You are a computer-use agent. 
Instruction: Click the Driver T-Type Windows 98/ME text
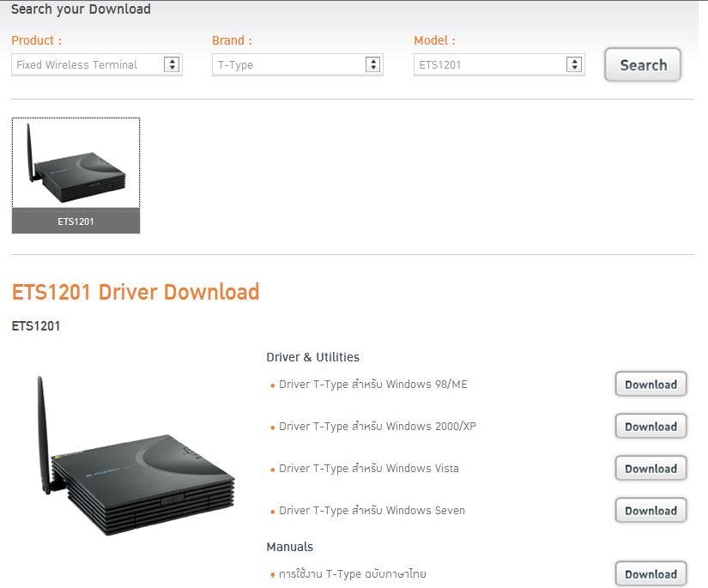373,385
